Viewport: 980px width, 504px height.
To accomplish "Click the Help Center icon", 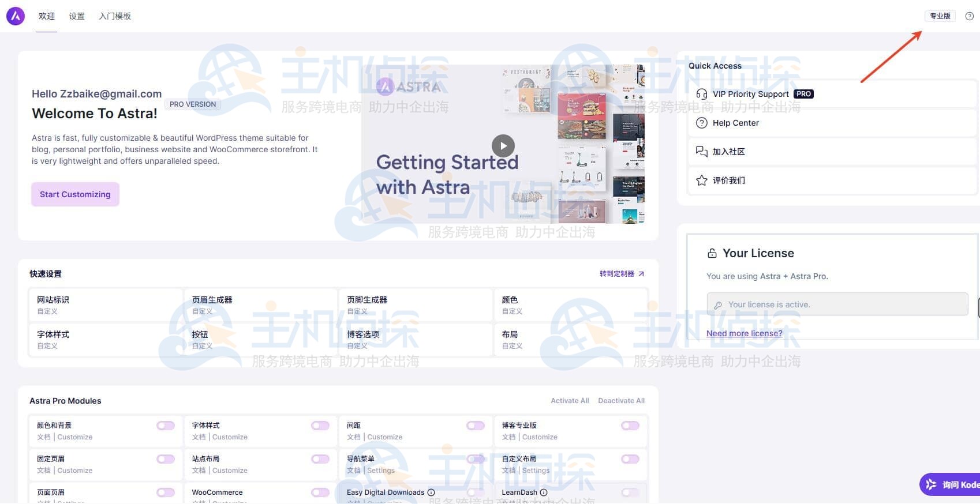I will (702, 123).
